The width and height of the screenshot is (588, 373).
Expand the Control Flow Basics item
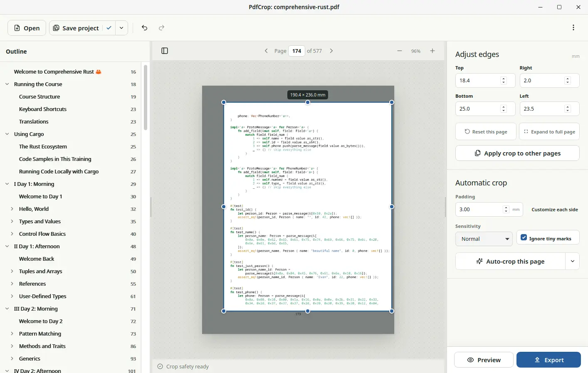[x=12, y=234]
